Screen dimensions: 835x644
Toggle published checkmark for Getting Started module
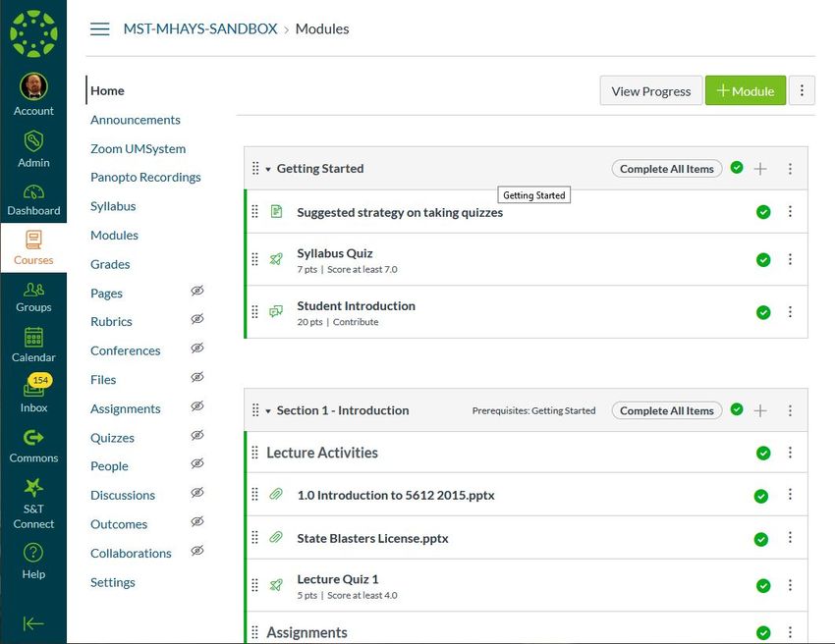(x=737, y=168)
